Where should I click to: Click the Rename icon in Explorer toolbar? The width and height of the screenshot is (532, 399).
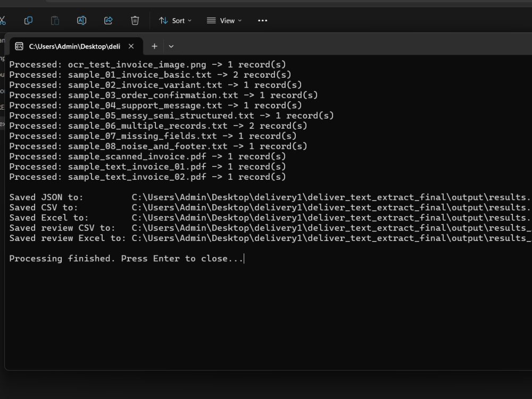click(81, 21)
